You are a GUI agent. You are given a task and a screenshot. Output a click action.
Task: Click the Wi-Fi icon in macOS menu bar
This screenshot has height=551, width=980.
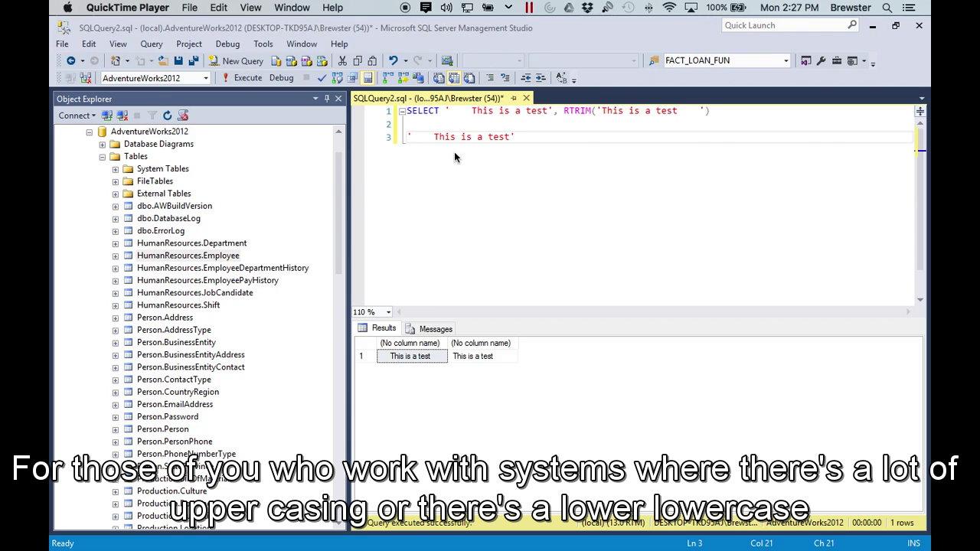(x=670, y=8)
